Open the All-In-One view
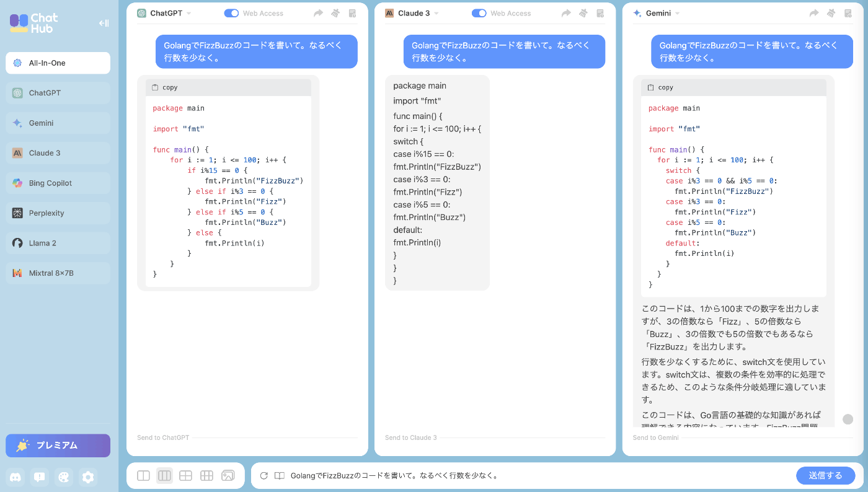 click(58, 63)
